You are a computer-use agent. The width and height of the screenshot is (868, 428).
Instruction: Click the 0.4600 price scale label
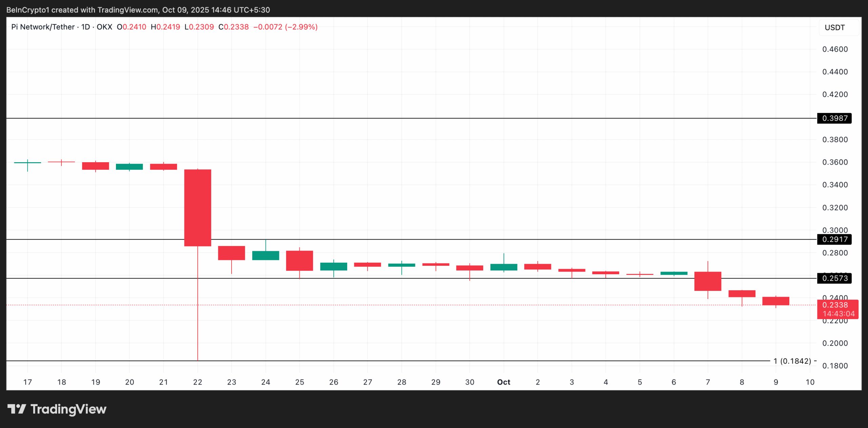pyautogui.click(x=835, y=49)
